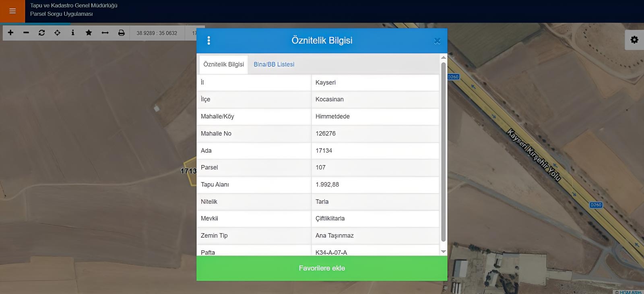Viewport: 644px width, 294px height.
Task: Select the Kayseri value cell
Action: (x=375, y=83)
